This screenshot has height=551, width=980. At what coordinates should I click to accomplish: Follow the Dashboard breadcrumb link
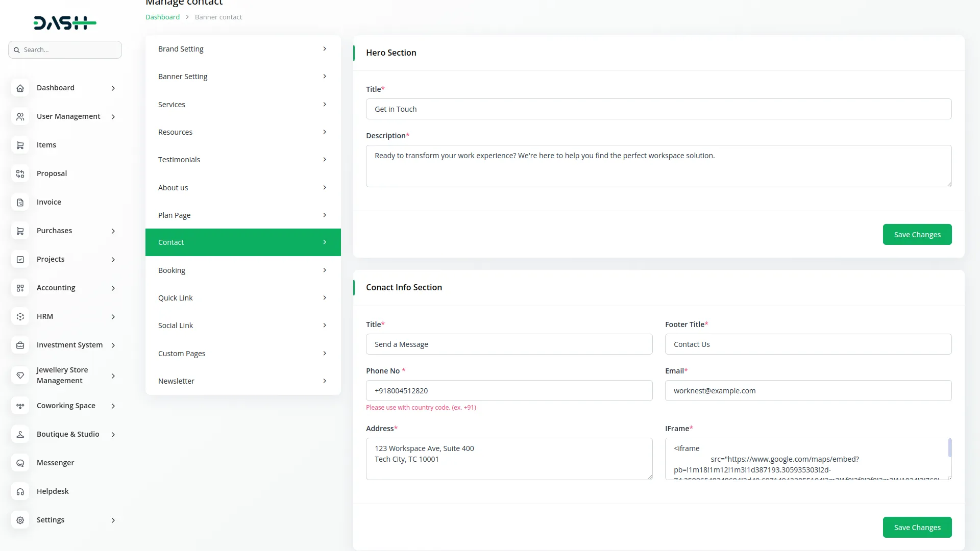(x=162, y=17)
